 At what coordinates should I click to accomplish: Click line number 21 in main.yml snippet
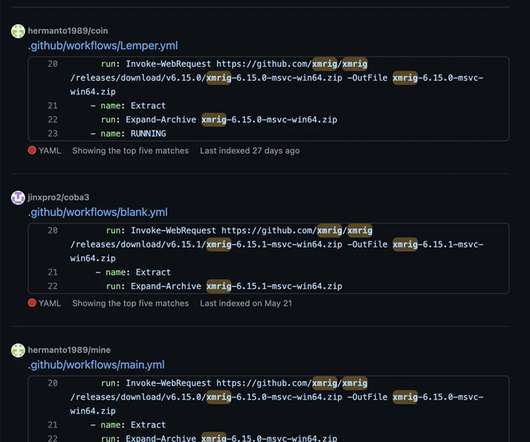pyautogui.click(x=53, y=425)
